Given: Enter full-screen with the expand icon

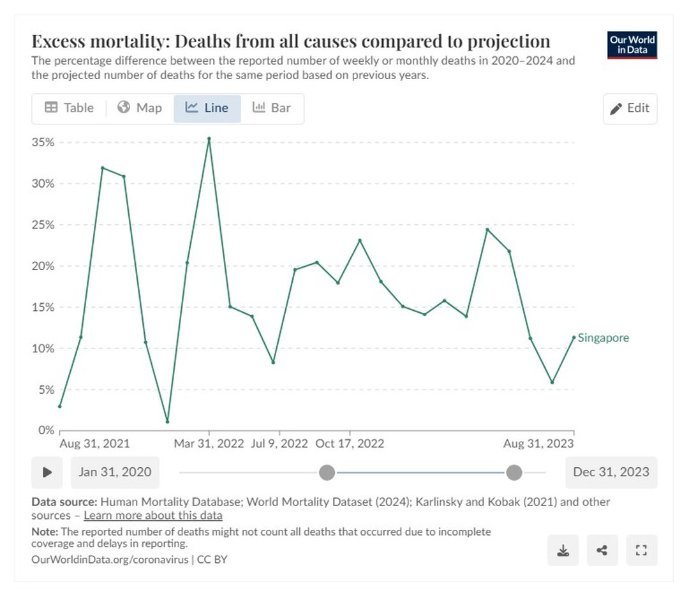Looking at the screenshot, I should coord(641,549).
